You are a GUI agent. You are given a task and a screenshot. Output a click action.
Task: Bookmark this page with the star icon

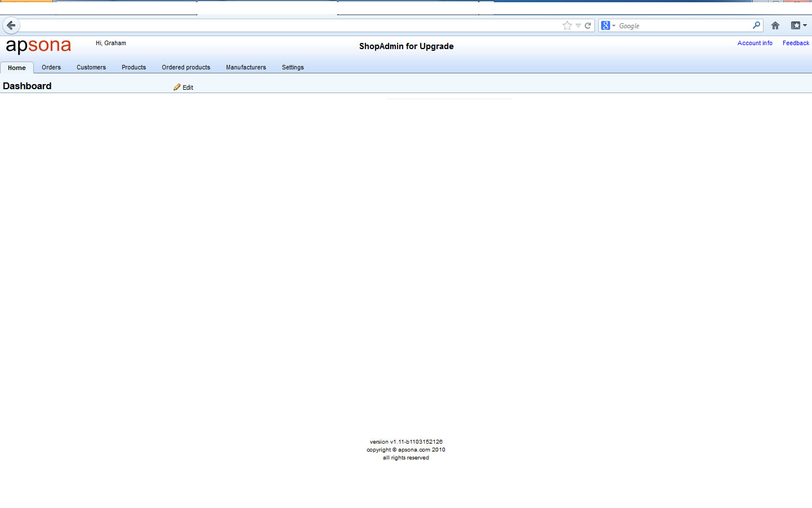(567, 25)
